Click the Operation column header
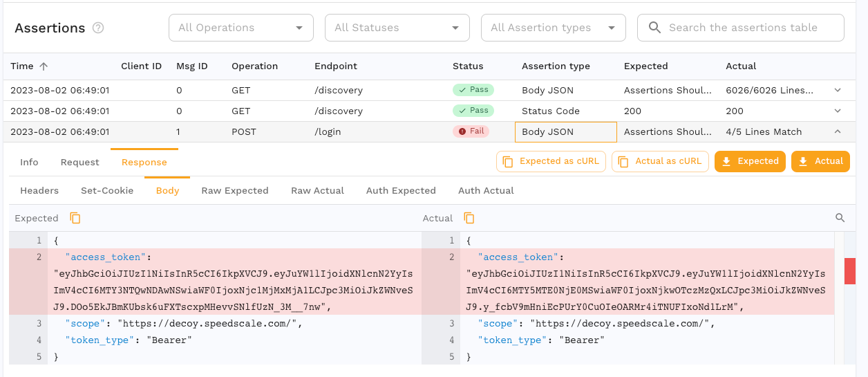Screen dimensions: 868x377 (254, 66)
